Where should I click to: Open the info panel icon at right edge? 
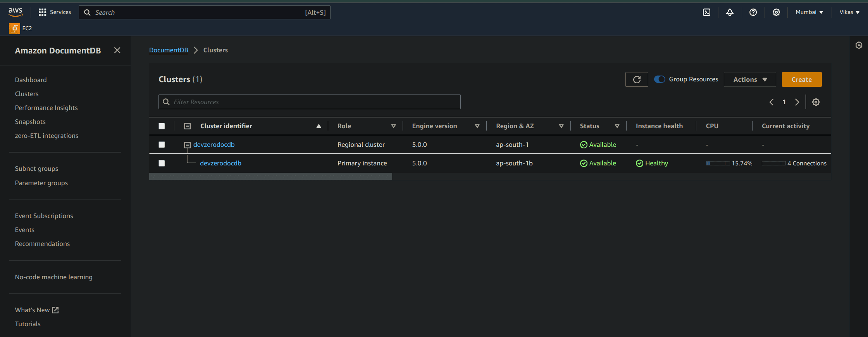(859, 45)
